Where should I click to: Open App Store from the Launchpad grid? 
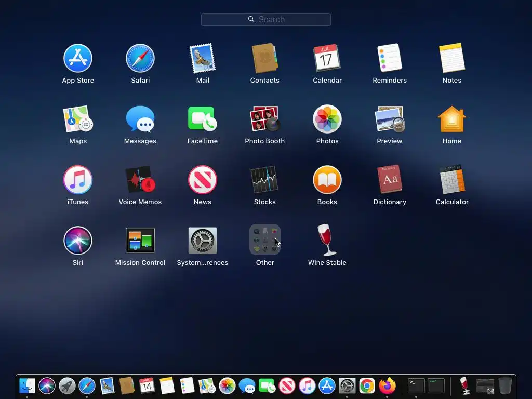(x=78, y=58)
